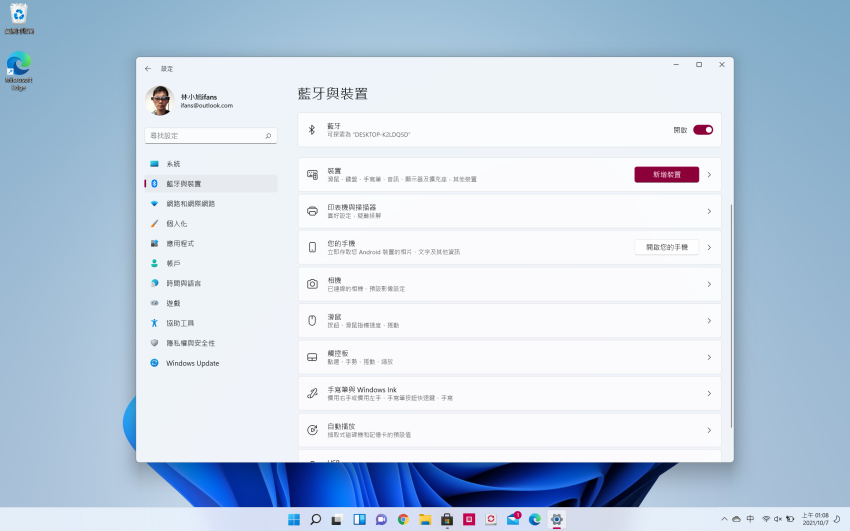
Task: Click the mouse icon in 滑鼠 row
Action: 312,321
